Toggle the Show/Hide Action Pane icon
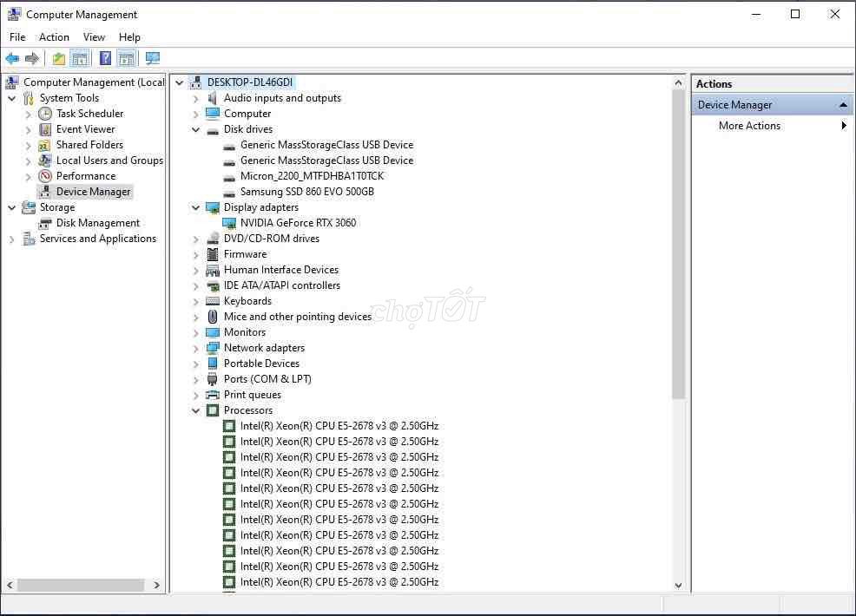The height and width of the screenshot is (616, 856). (x=126, y=58)
